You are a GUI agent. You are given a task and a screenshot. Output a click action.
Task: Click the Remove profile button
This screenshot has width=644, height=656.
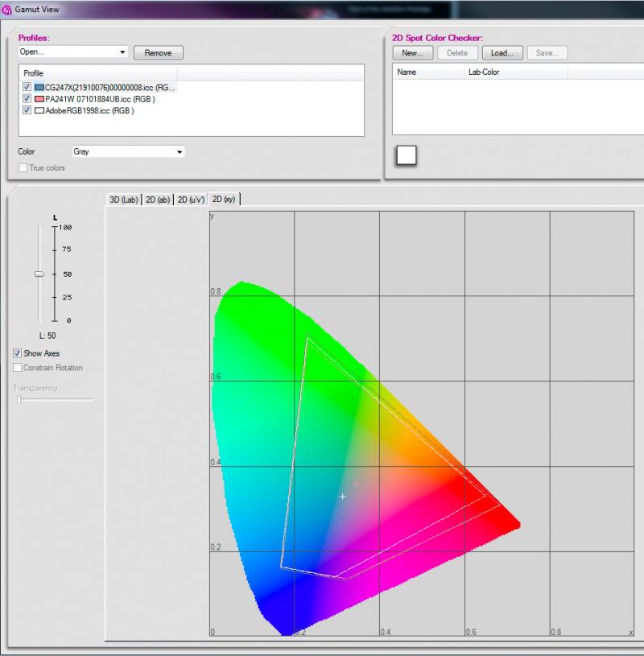point(158,52)
